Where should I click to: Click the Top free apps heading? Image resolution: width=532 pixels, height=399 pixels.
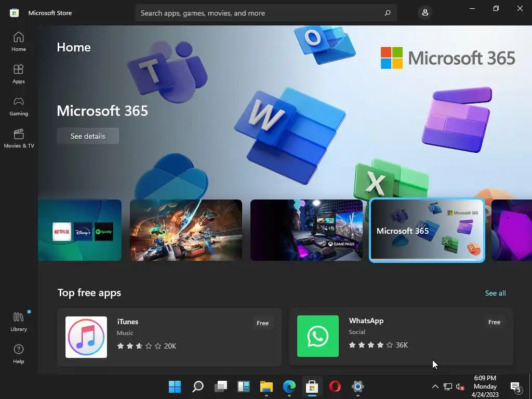[89, 293]
